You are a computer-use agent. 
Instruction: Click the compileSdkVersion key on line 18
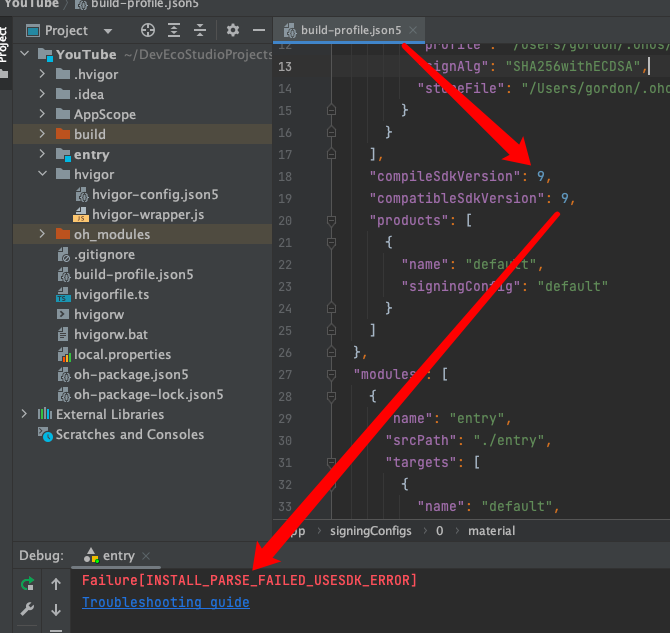445,176
